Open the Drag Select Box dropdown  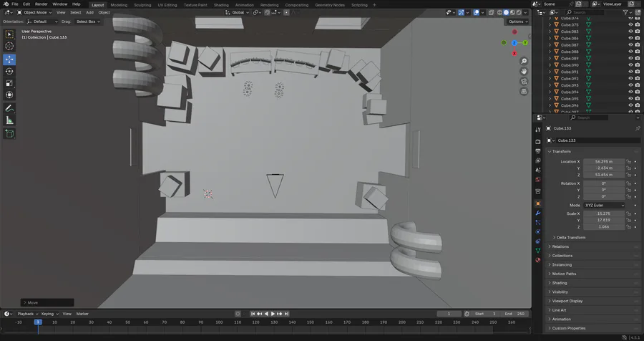click(88, 21)
